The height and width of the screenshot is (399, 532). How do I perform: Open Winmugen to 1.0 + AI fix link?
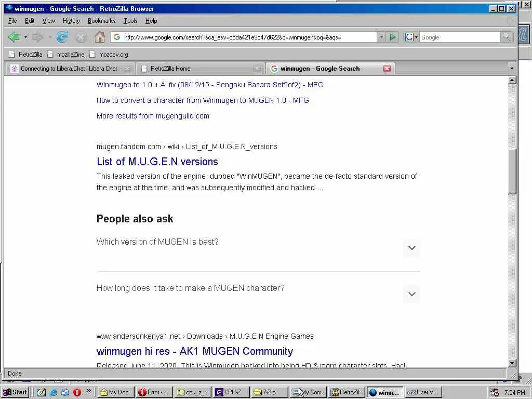tap(210, 85)
